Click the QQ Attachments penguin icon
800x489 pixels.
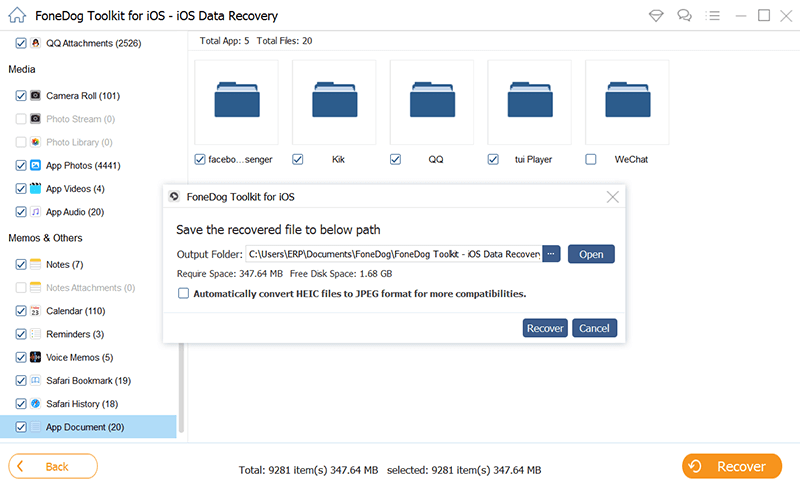coord(35,43)
